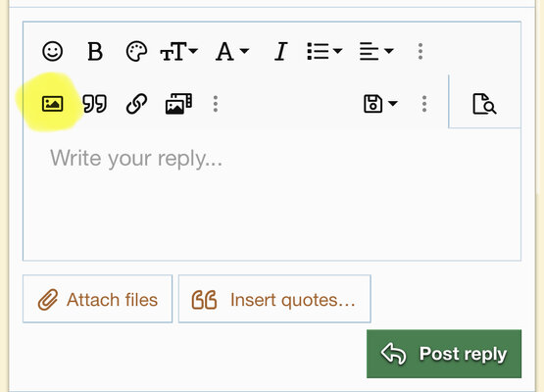Open the smilies emoji picker
The width and height of the screenshot is (544, 392).
click(52, 51)
